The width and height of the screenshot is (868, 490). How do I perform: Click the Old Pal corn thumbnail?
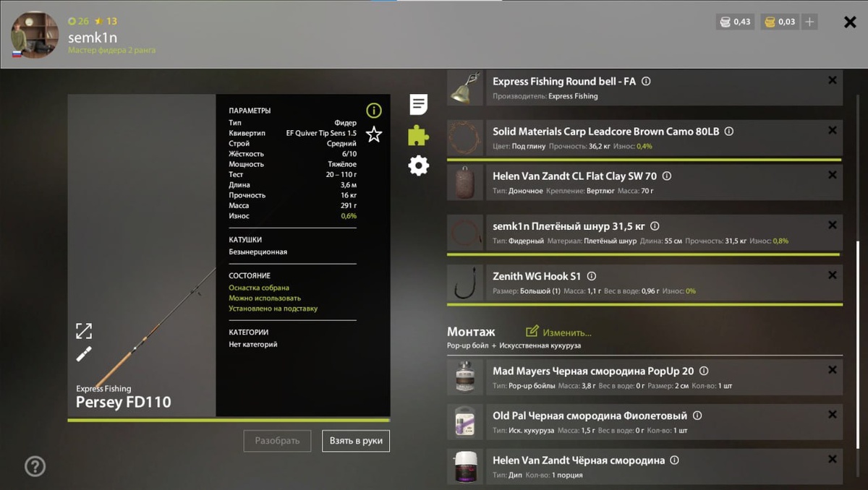click(x=464, y=422)
